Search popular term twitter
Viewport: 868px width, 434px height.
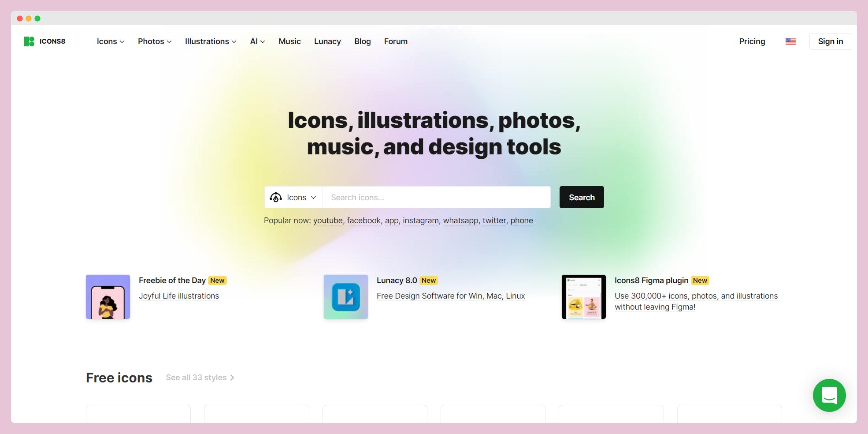[494, 221]
